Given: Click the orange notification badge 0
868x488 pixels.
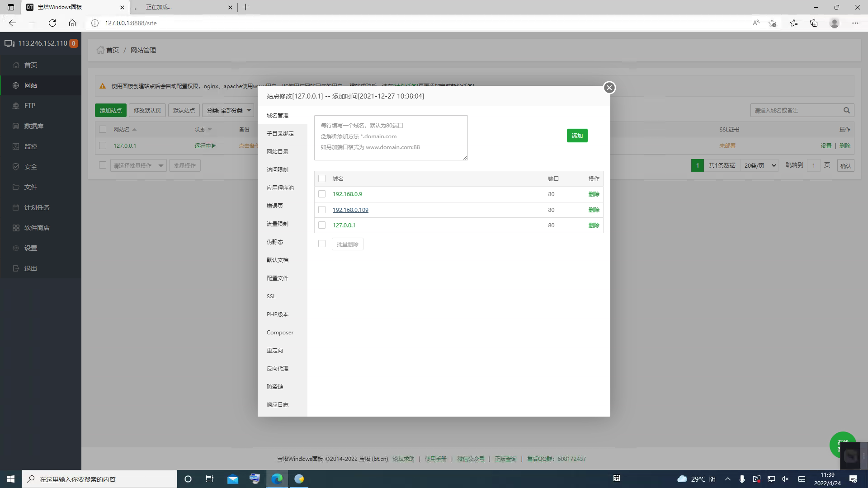Looking at the screenshot, I should point(74,43).
